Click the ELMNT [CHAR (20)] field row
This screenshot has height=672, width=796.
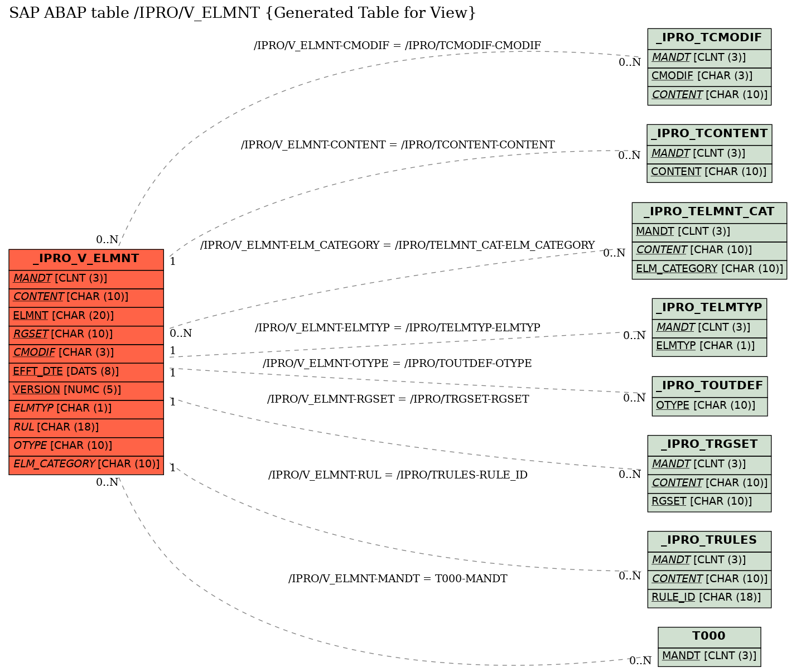(x=86, y=316)
